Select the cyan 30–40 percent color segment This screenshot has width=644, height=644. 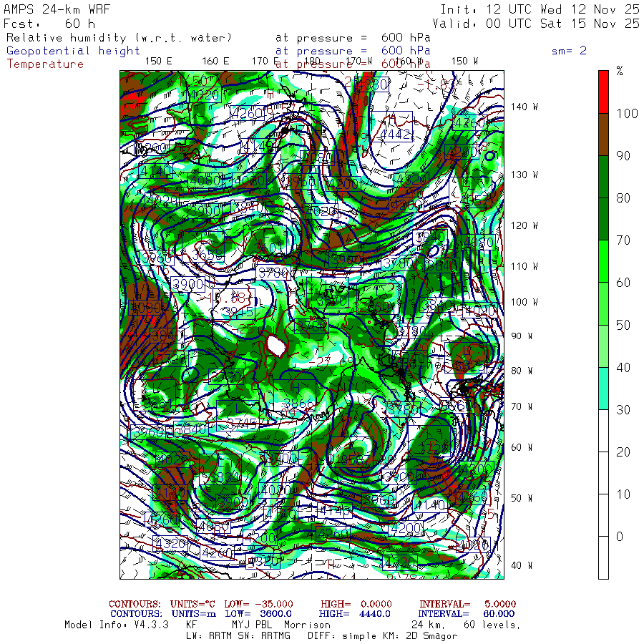tap(603, 388)
